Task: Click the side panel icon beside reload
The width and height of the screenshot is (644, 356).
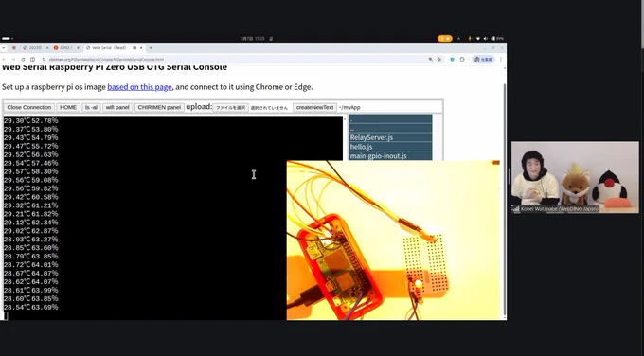Action: point(32,59)
